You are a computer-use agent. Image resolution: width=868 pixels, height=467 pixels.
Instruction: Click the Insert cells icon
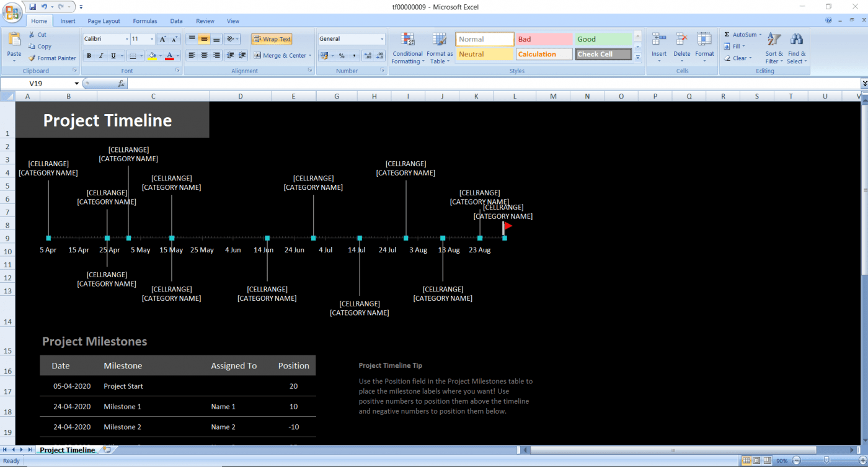[x=659, y=40]
